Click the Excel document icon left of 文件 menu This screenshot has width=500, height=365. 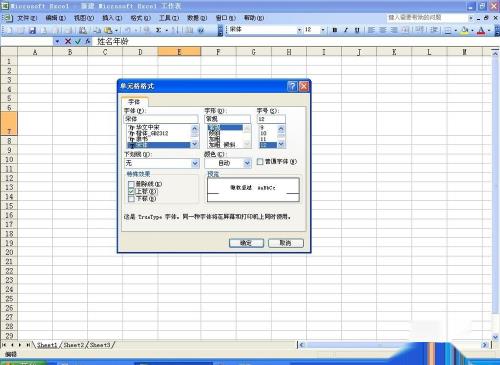coord(7,18)
